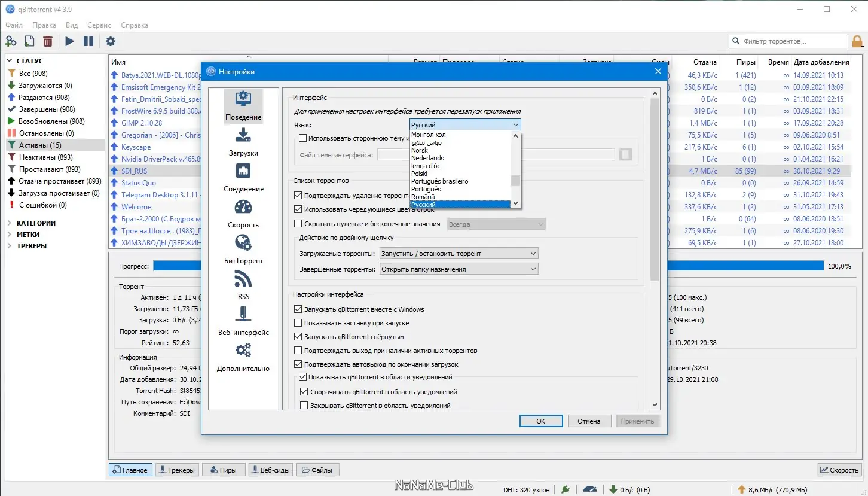Viewport: 868px width, 496px height.
Task: Click the Отмена button
Action: (589, 421)
